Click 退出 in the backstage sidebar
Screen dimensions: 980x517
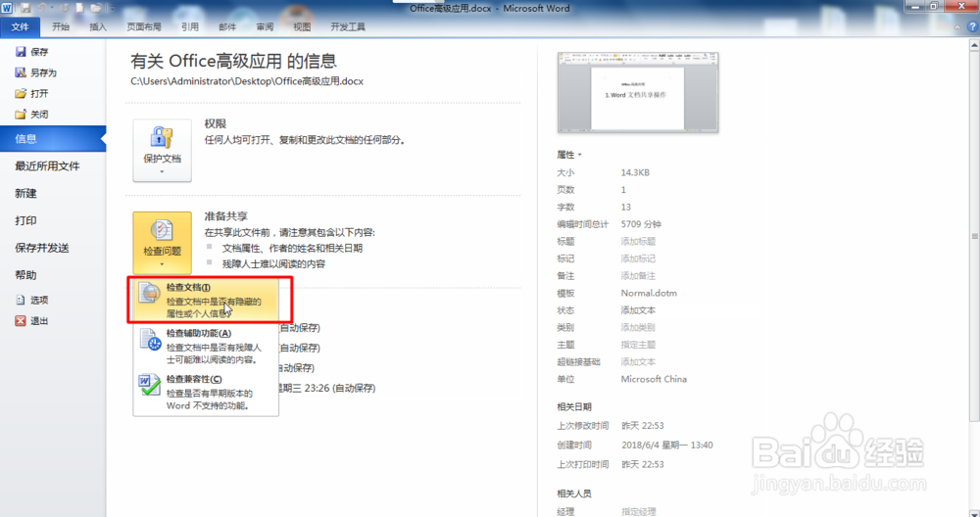tap(32, 321)
